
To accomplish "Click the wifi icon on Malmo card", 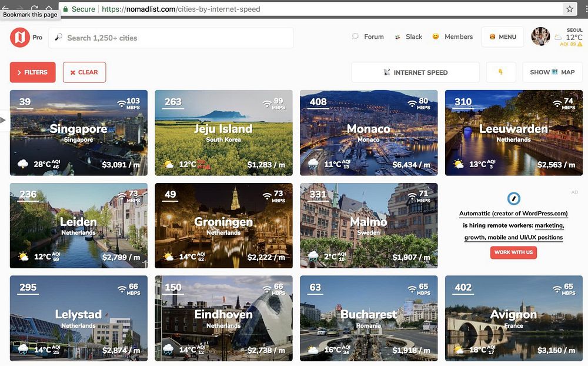I will point(412,196).
